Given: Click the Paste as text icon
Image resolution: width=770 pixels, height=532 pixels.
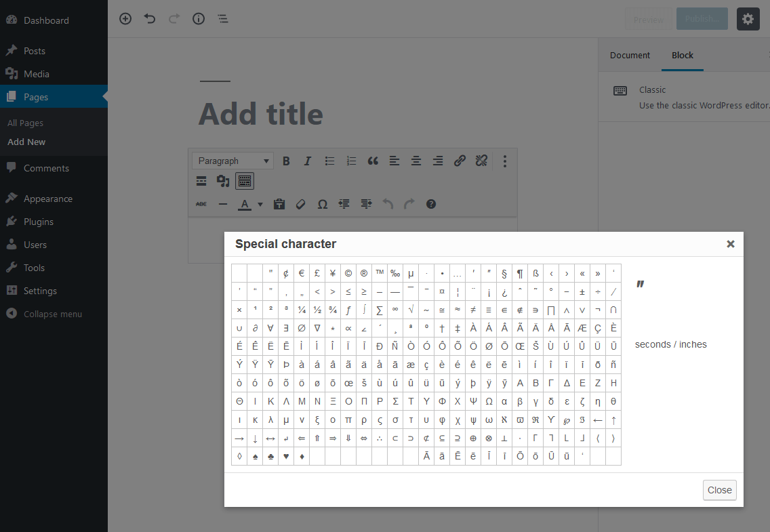Looking at the screenshot, I should point(279,204).
